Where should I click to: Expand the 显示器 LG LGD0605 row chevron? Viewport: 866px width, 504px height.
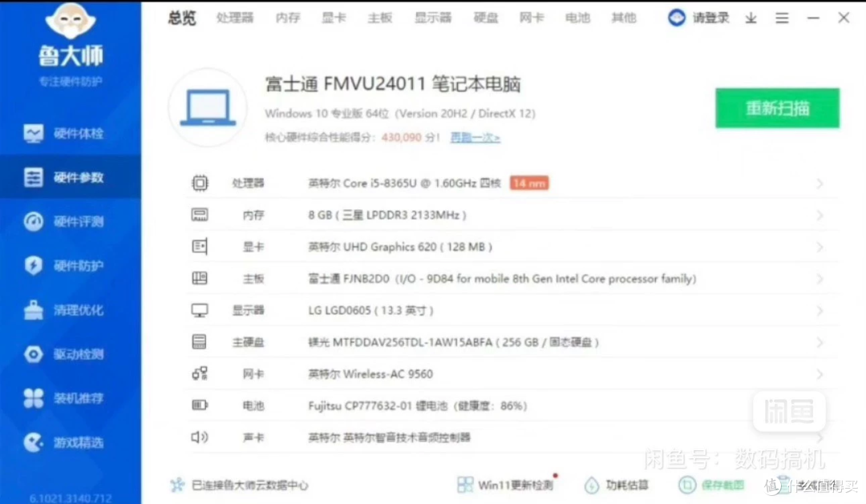[x=819, y=311]
